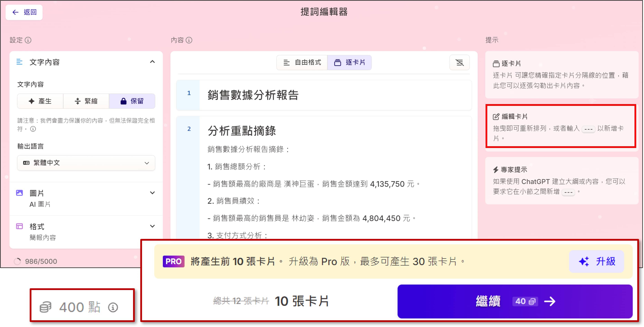Open the 繁體中文 output language dropdown
This screenshot has width=644, height=327.
[x=86, y=163]
